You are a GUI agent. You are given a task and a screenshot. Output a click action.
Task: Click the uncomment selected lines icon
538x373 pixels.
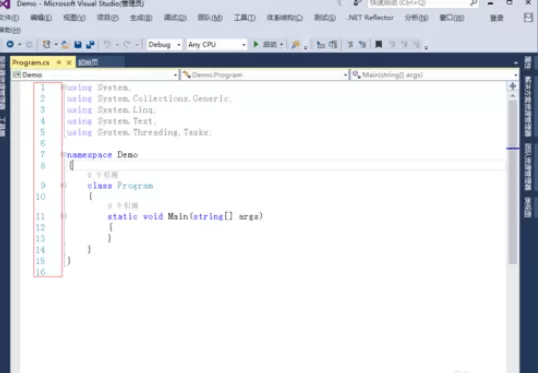click(x=362, y=44)
